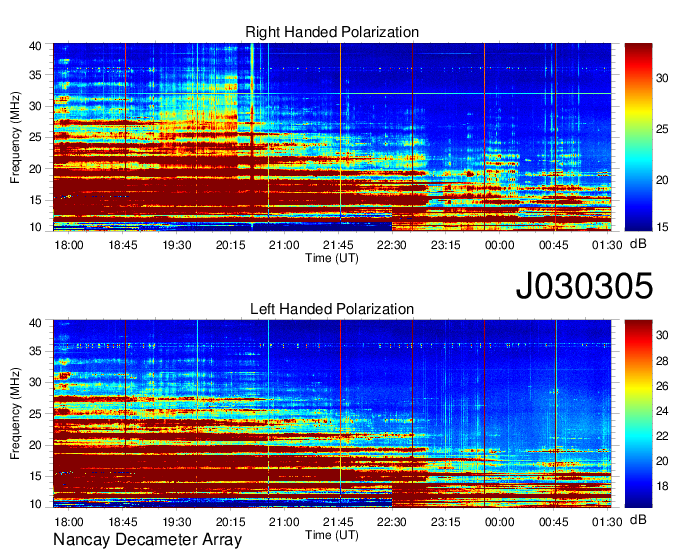Click 25 dB value on right-handed colorbar
The image size is (680, 552).
[x=662, y=129]
